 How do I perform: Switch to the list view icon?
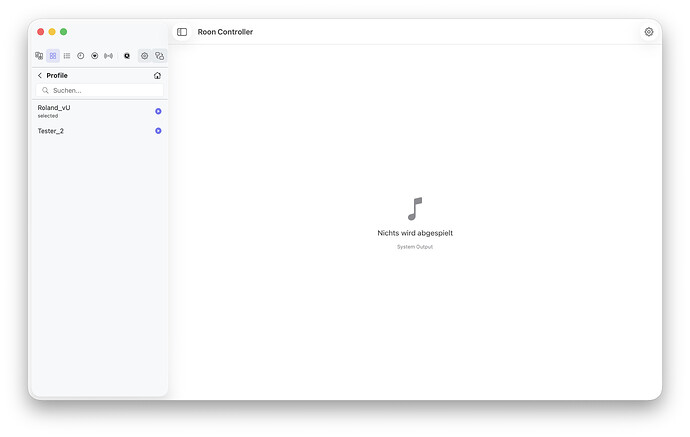[x=67, y=56]
